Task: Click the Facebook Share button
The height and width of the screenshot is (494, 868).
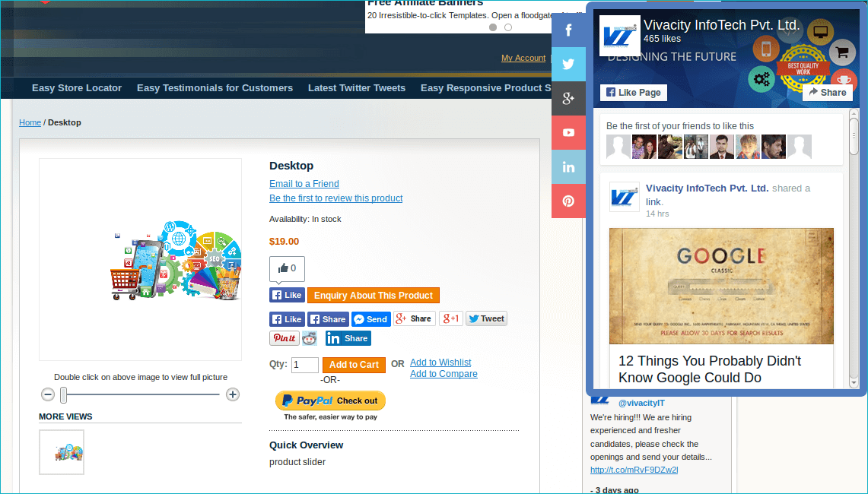Action: point(328,319)
